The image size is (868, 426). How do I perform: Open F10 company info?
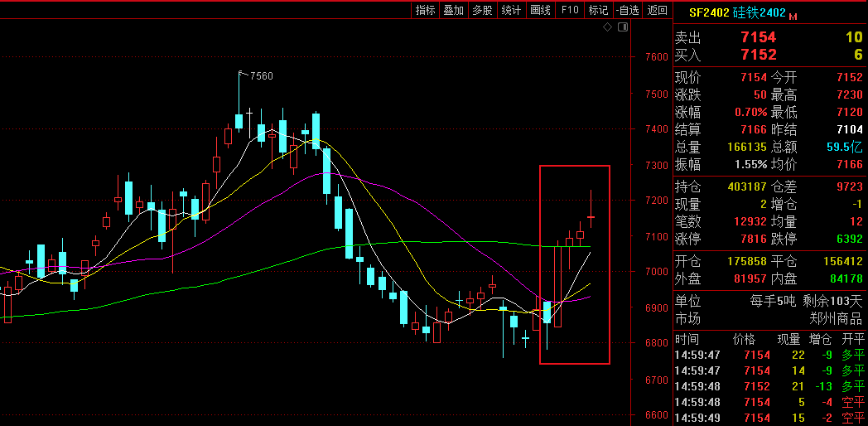(569, 10)
